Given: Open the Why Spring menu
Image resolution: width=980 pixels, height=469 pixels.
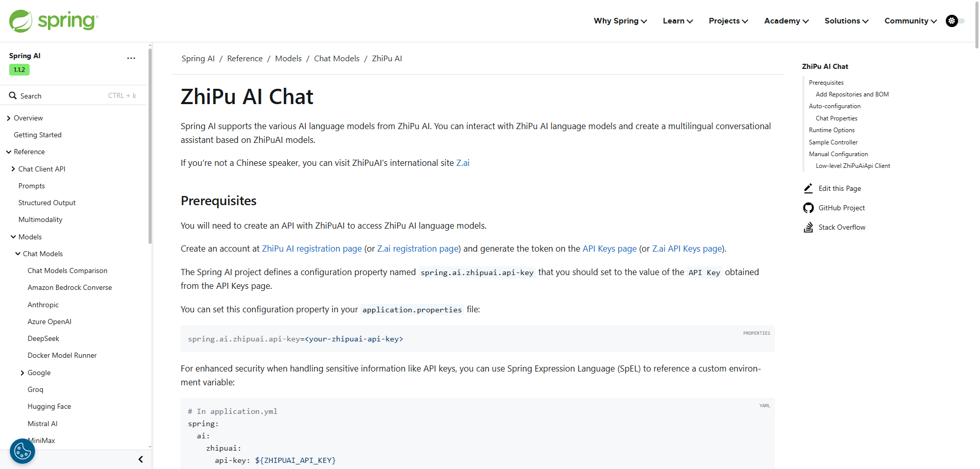Looking at the screenshot, I should [620, 21].
